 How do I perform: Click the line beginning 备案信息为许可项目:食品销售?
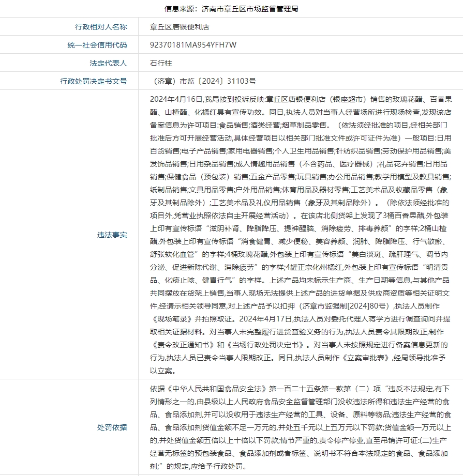(x=298, y=125)
